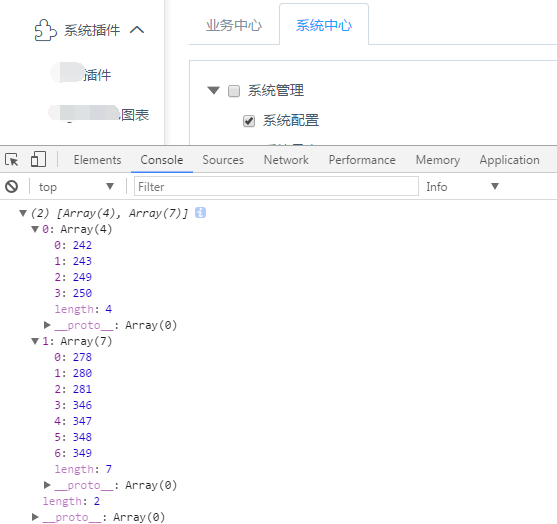The height and width of the screenshot is (524, 557).
Task: Toggle the device toolbar icon
Action: (38, 159)
